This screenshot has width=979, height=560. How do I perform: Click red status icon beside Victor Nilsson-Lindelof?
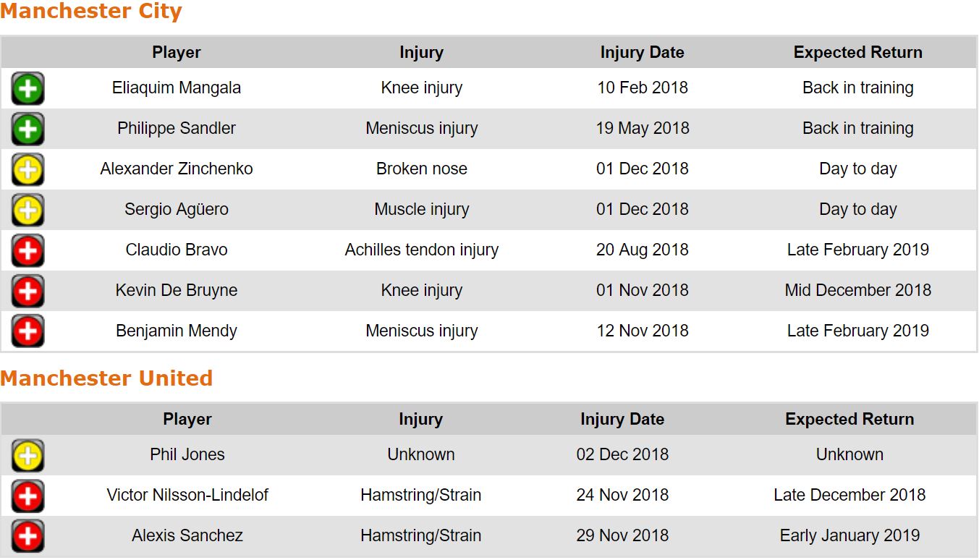tap(27, 496)
